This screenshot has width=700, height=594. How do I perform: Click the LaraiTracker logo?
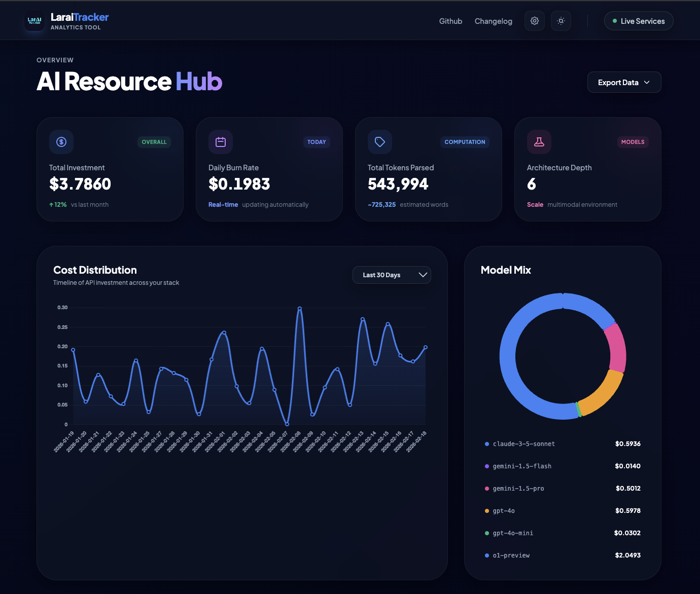[34, 21]
